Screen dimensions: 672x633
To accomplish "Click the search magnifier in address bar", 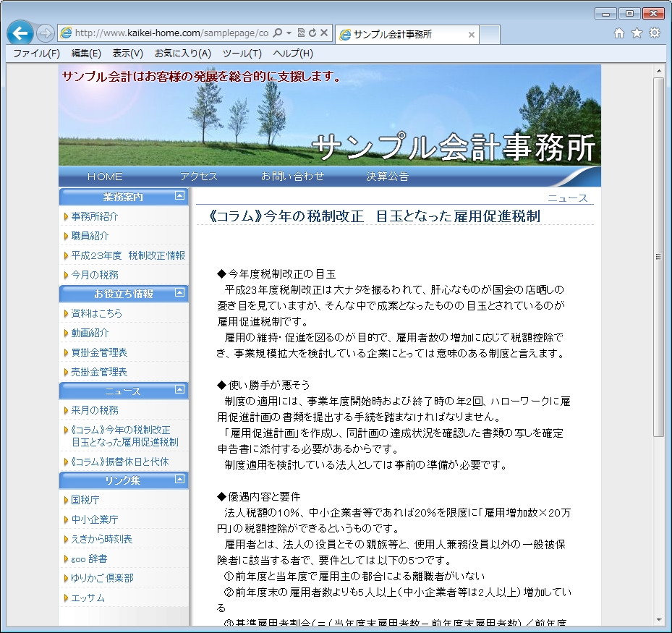I will (278, 33).
